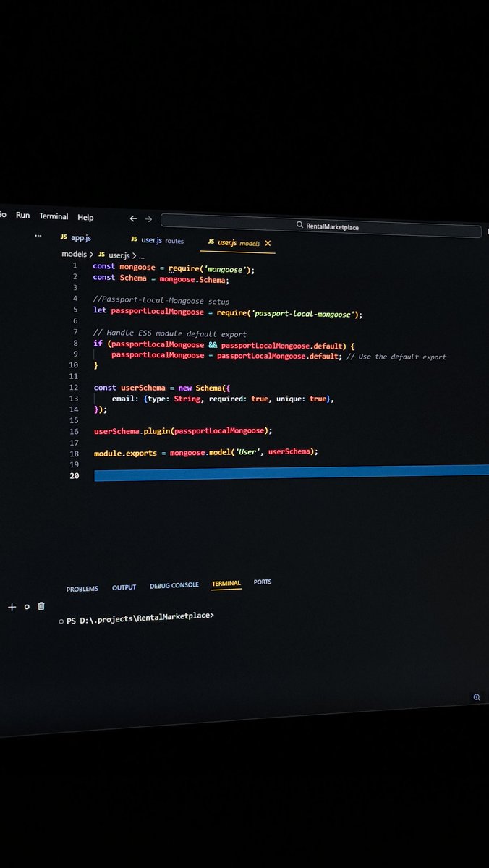This screenshot has width=489, height=868.
Task: Switch to the user.js routes tab
Action: (158, 240)
